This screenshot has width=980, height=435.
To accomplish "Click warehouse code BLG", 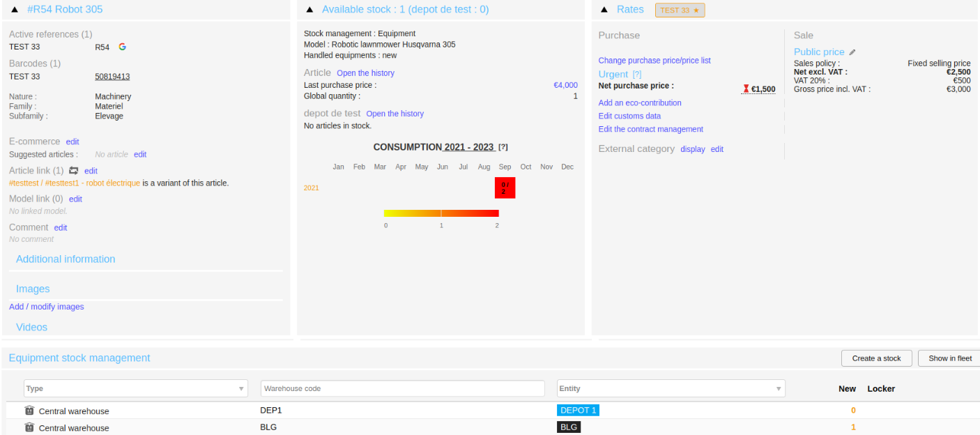I will pos(268,427).
